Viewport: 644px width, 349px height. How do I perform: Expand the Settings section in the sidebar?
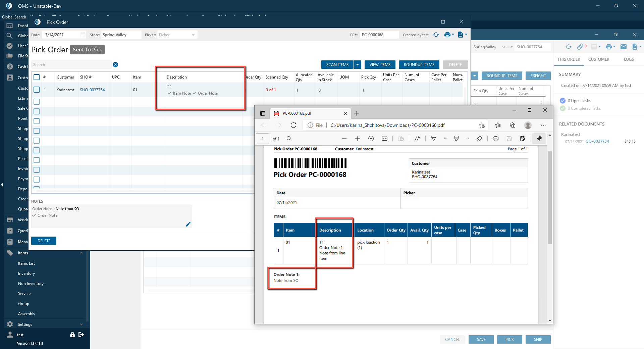pos(82,325)
